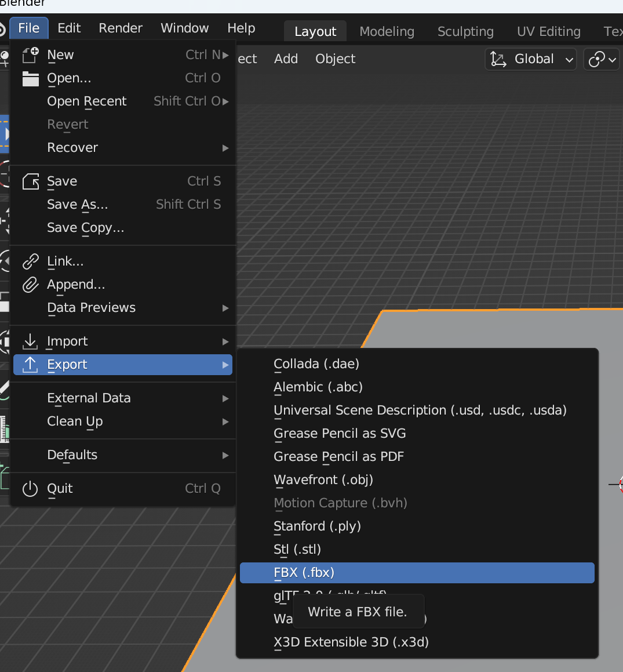This screenshot has height=672, width=623.
Task: Expand the Defaults submenu
Action: (123, 455)
